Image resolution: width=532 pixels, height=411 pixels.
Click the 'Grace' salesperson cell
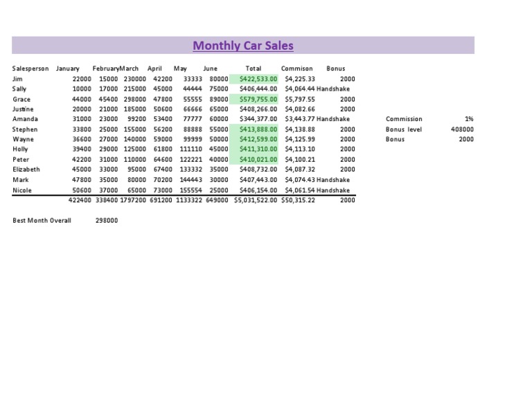point(21,99)
